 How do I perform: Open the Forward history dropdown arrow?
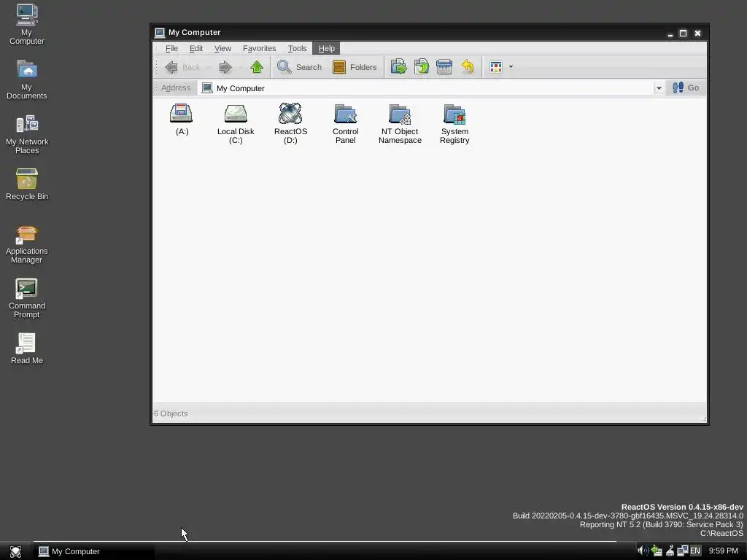[x=241, y=67]
